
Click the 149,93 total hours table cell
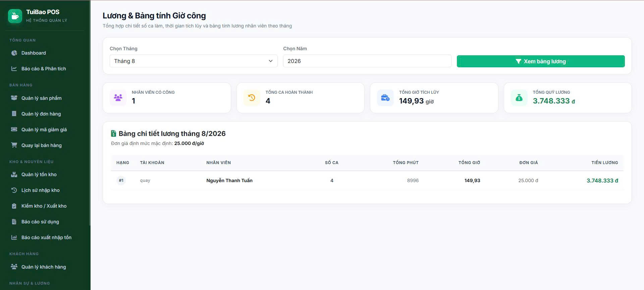[472, 180]
